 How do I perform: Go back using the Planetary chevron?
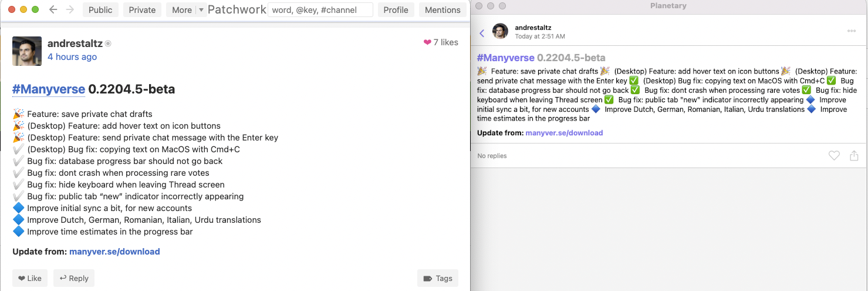tap(482, 34)
